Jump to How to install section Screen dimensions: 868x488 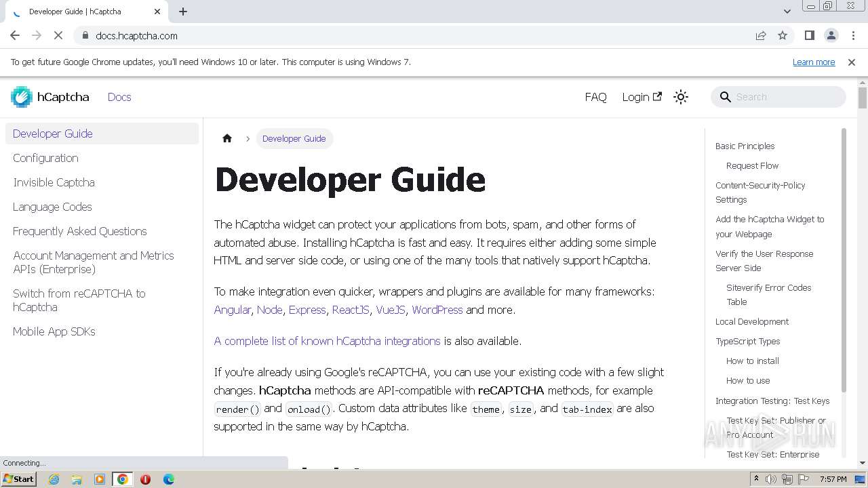click(752, 361)
